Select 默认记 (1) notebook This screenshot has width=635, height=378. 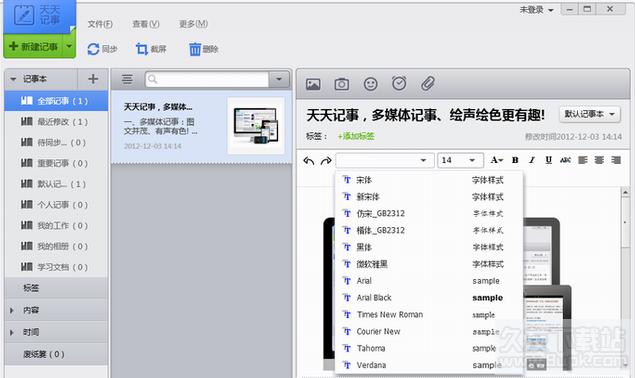pyautogui.click(x=56, y=184)
